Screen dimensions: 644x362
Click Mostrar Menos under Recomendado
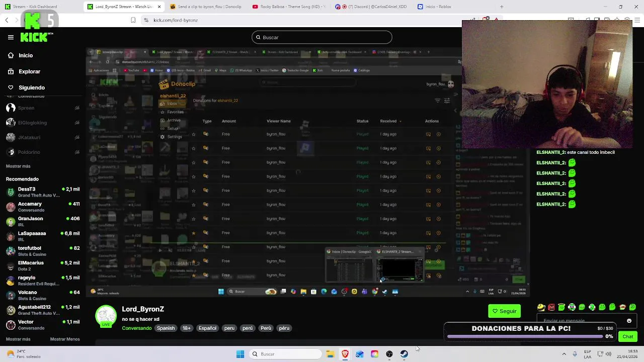coord(65,339)
